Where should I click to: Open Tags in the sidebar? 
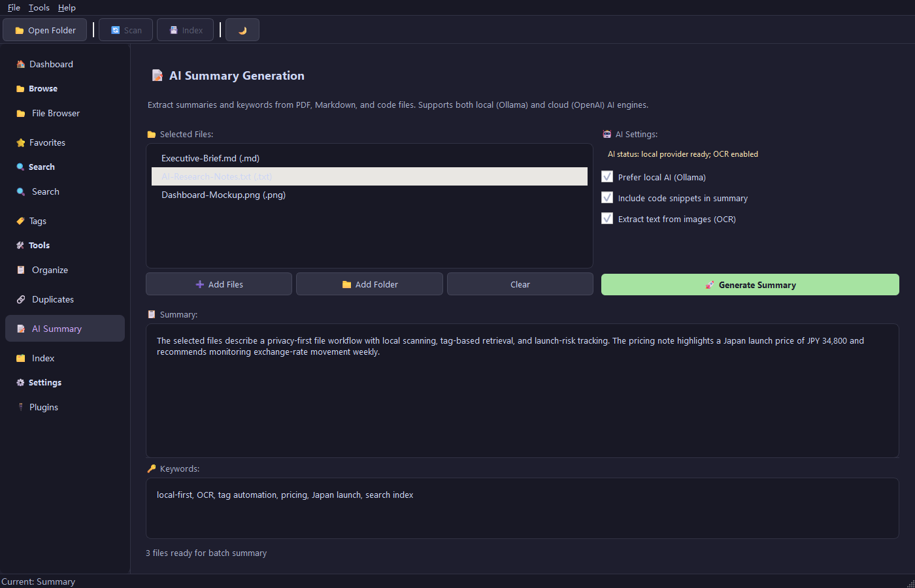click(x=65, y=221)
